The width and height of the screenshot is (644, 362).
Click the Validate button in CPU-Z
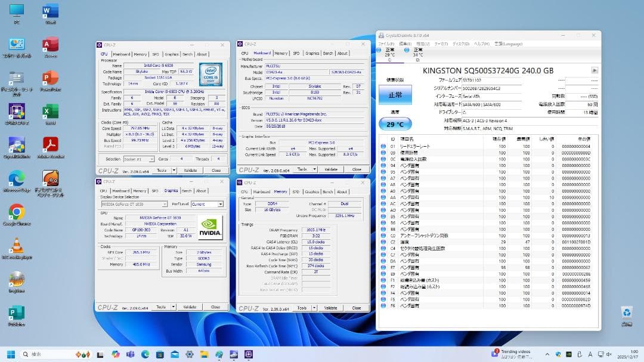(x=191, y=170)
